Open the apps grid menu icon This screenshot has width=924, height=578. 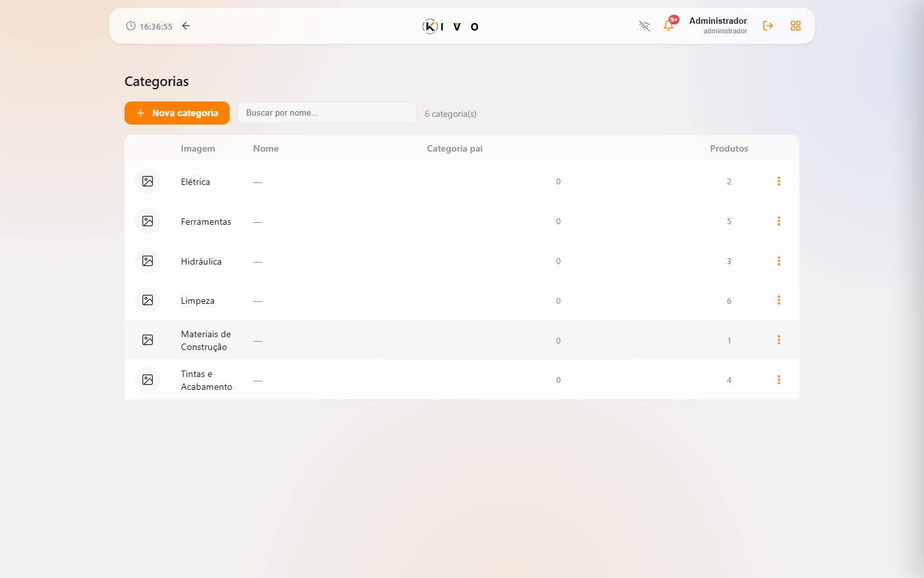[x=796, y=26]
